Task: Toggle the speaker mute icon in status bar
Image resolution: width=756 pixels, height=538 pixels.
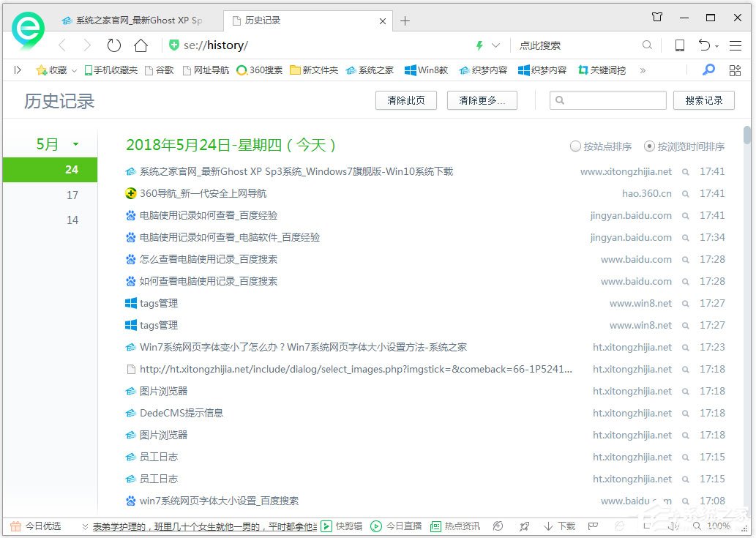Action: pos(498,526)
